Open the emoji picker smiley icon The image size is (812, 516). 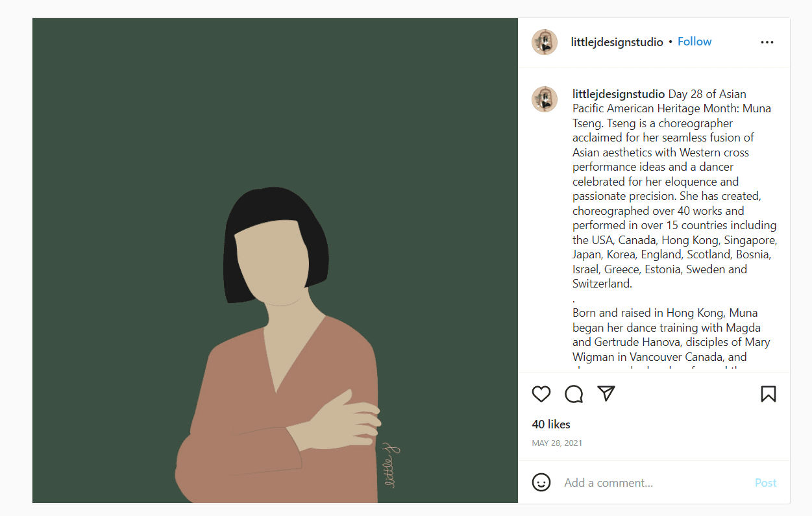pyautogui.click(x=541, y=482)
